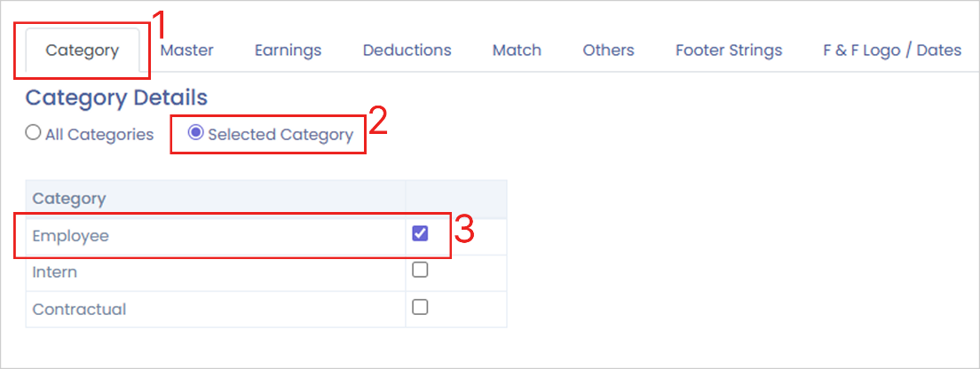Click the blank checkbox column header cell
Viewport: 980px width, 369px height.
click(455, 199)
